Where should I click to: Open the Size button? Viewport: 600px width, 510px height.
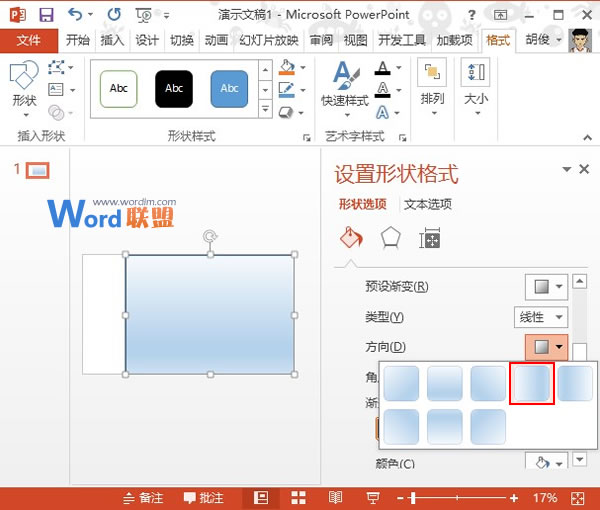click(x=476, y=87)
